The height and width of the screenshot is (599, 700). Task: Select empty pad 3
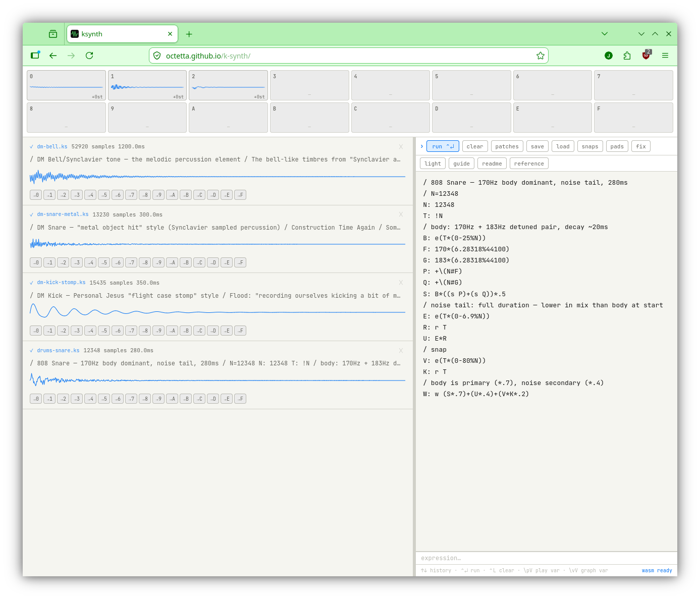click(x=309, y=85)
